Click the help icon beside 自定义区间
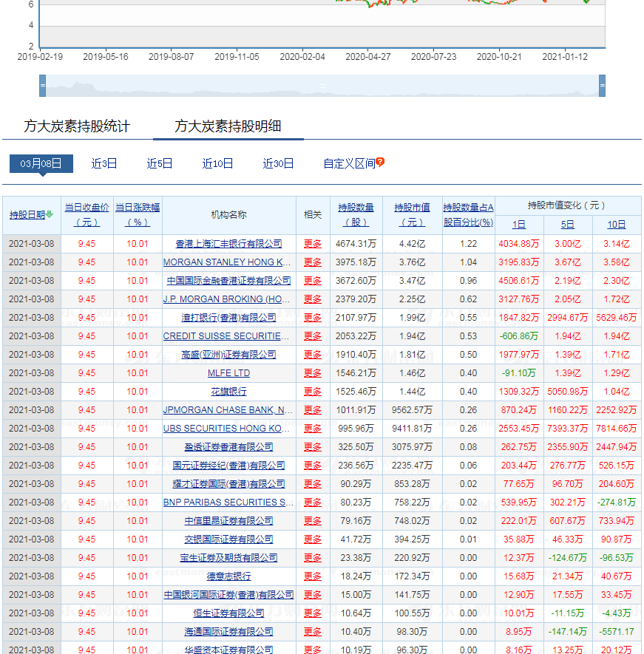Image resolution: width=644 pixels, height=654 pixels. [380, 162]
